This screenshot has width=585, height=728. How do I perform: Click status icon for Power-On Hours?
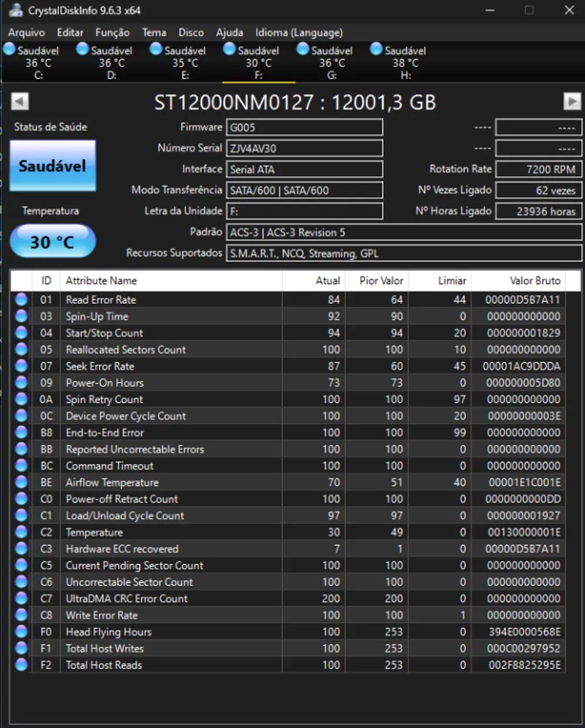pos(21,383)
